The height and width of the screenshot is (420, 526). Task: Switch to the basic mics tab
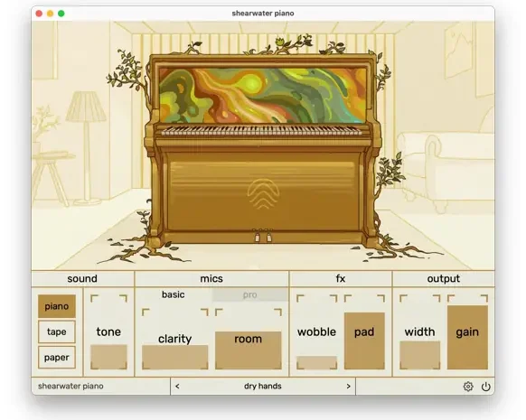pyautogui.click(x=174, y=294)
